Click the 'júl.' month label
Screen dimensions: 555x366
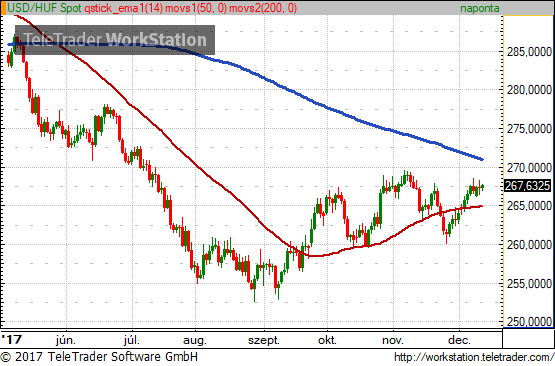pos(132,340)
